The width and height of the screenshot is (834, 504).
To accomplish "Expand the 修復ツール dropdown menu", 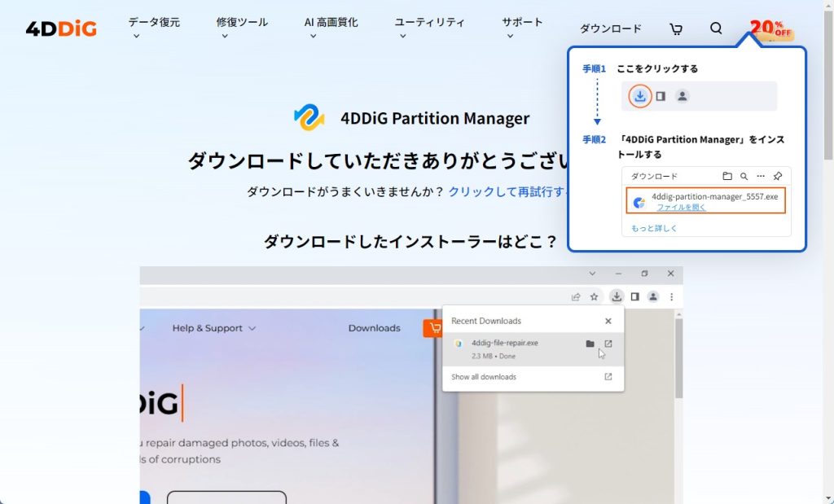I will (242, 23).
